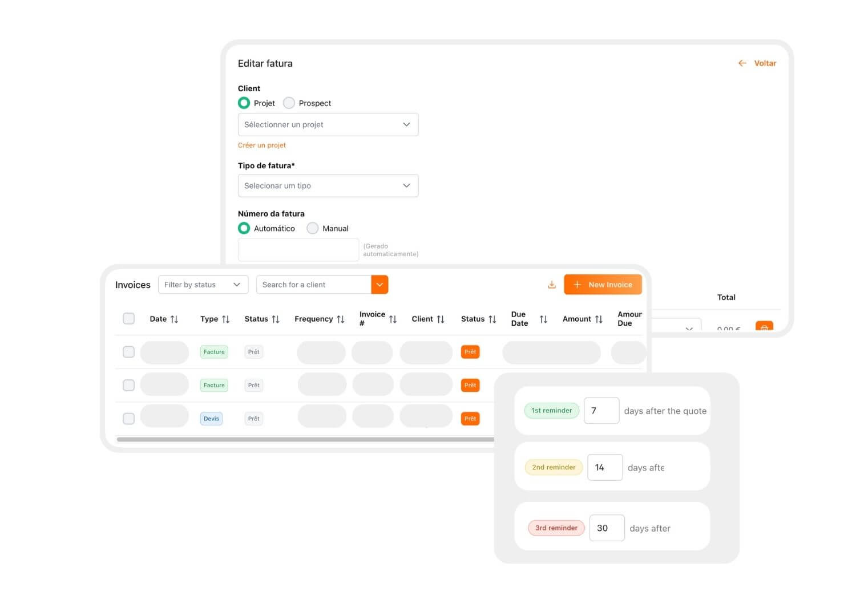Click the New Invoice button
Viewport: 856px width, 616px height.
click(x=603, y=285)
